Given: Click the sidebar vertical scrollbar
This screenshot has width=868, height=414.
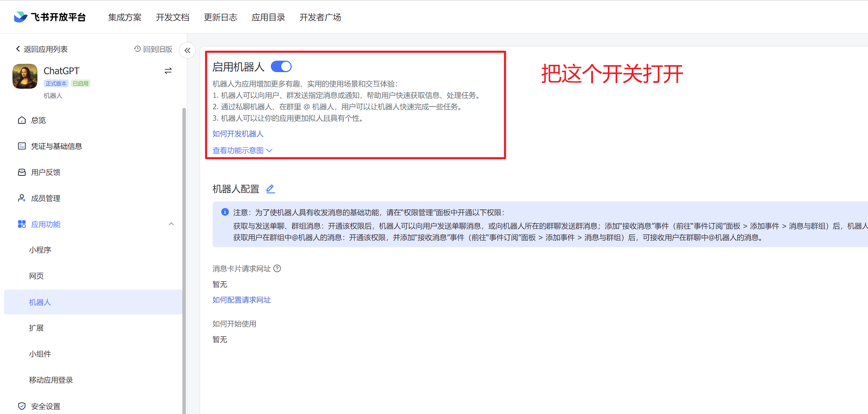Looking at the screenshot, I should tap(184, 243).
